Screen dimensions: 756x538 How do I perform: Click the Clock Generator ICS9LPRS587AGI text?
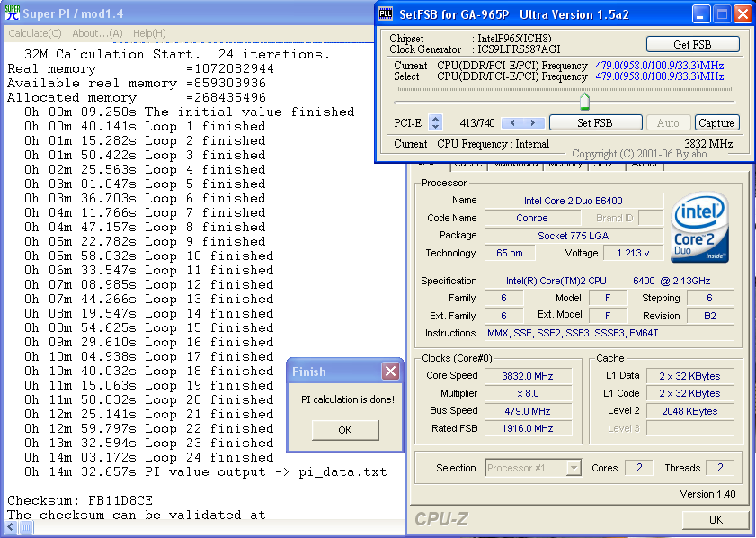pyautogui.click(x=475, y=49)
